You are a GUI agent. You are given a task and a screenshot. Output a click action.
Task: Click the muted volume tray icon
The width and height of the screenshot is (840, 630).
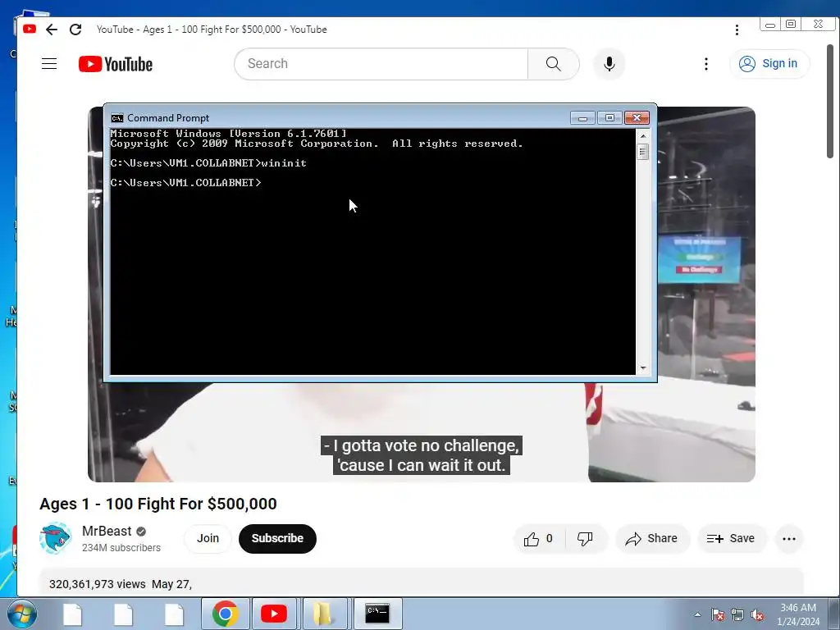757,614
